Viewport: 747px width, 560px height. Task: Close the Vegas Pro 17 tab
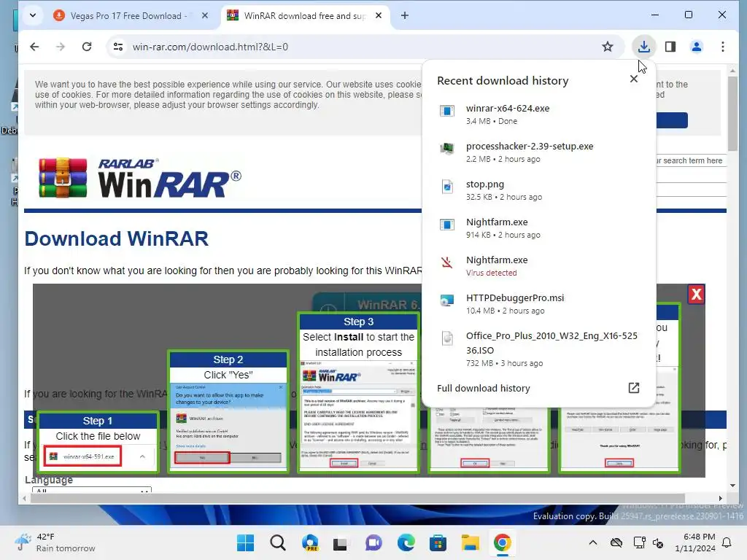click(x=205, y=16)
